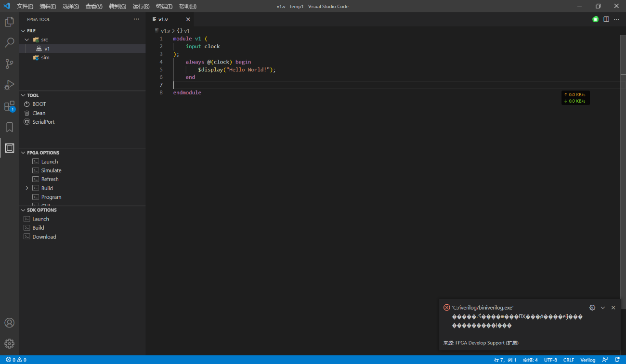Split the editor to the right
The height and width of the screenshot is (364, 626).
click(606, 19)
